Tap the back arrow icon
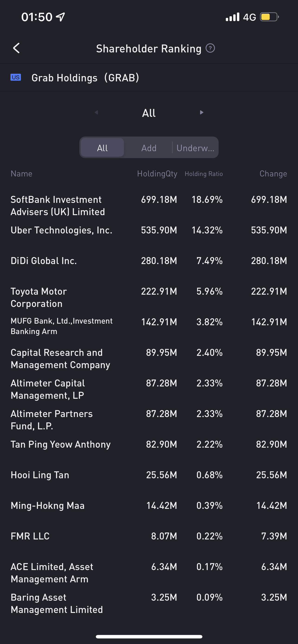Viewport: 298px width, 644px height. pyautogui.click(x=16, y=48)
